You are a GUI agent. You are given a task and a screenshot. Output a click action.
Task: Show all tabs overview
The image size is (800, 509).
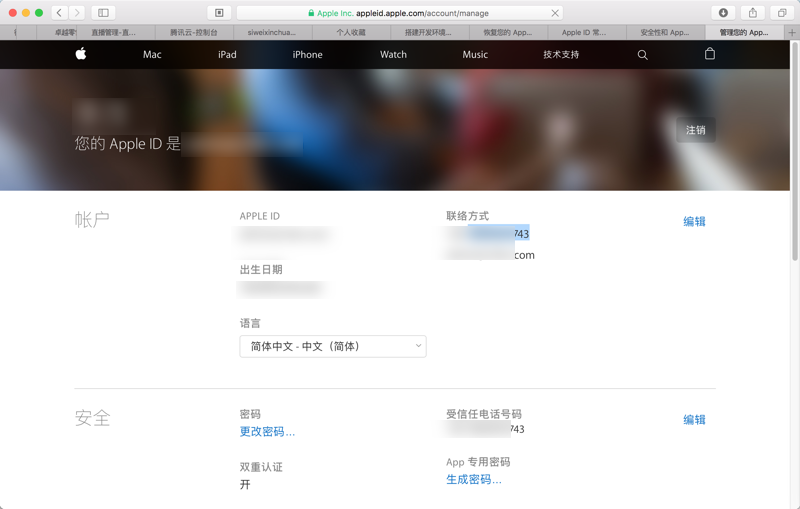(x=782, y=13)
